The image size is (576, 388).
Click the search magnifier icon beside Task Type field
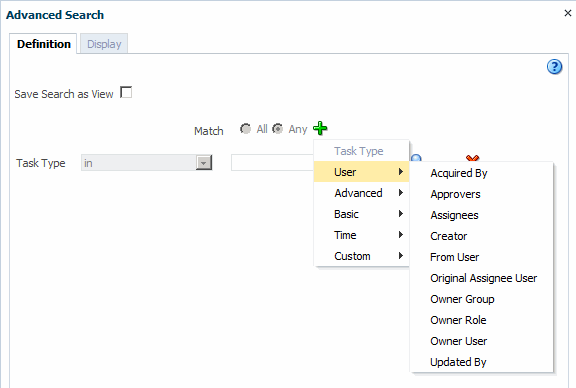tap(416, 158)
